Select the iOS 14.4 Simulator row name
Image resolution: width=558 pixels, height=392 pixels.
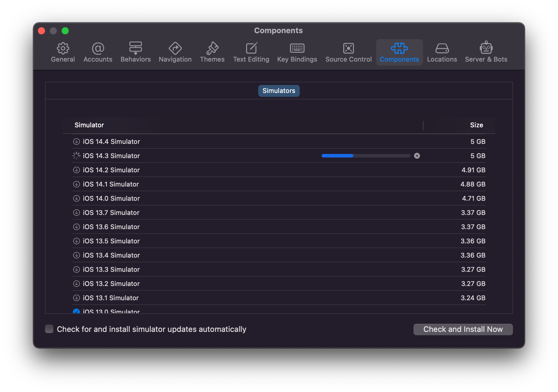(111, 142)
